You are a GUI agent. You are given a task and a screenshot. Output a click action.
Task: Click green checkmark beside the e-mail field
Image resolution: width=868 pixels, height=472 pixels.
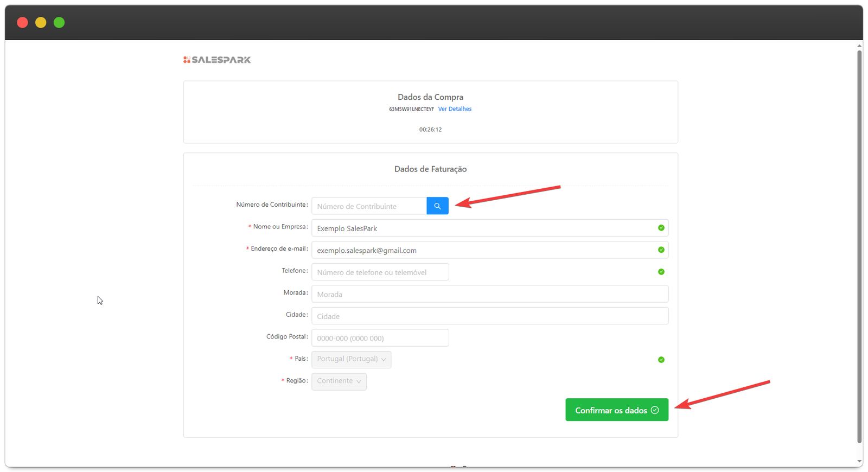tap(661, 250)
